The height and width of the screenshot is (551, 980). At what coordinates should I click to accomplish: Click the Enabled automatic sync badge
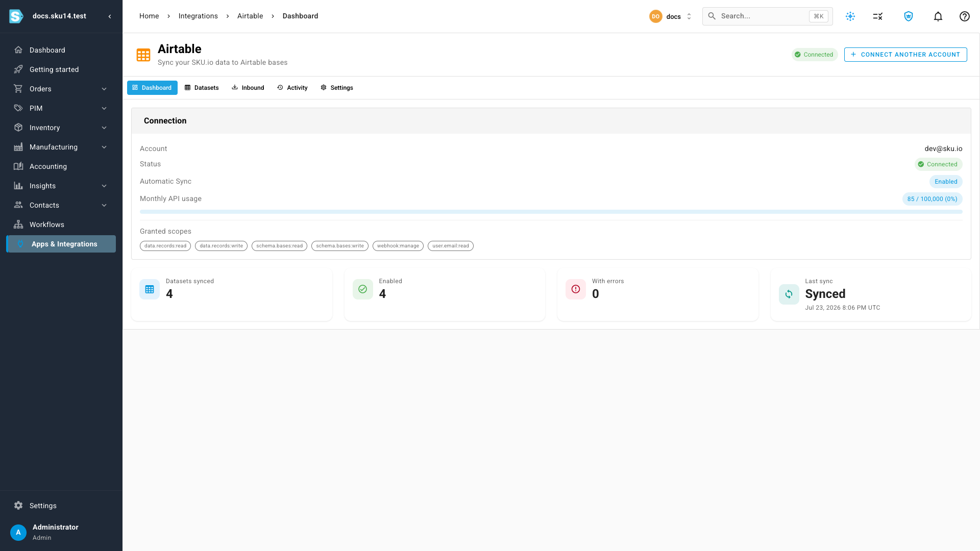pos(946,182)
